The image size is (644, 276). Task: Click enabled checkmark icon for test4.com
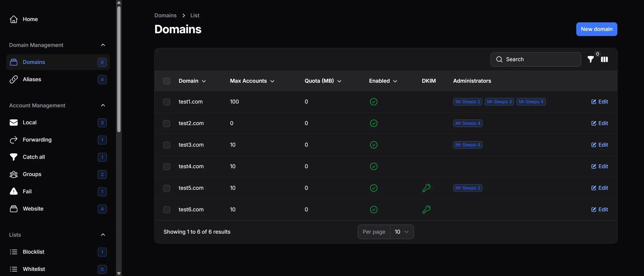[374, 166]
